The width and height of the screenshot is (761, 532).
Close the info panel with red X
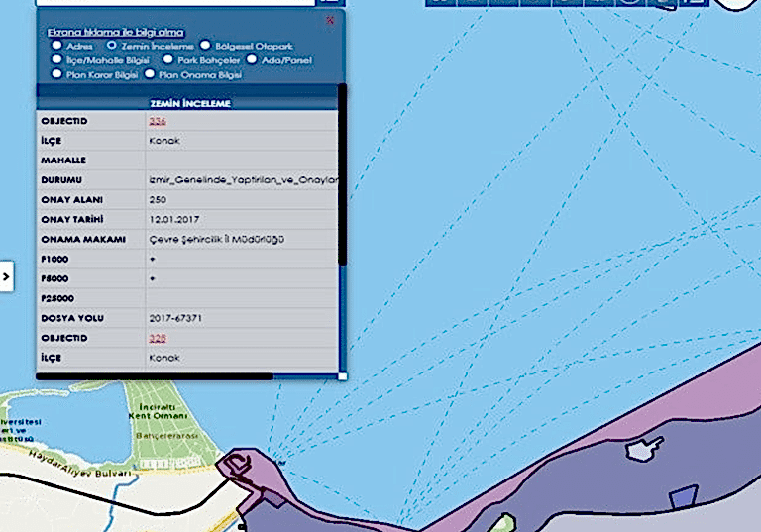(329, 19)
